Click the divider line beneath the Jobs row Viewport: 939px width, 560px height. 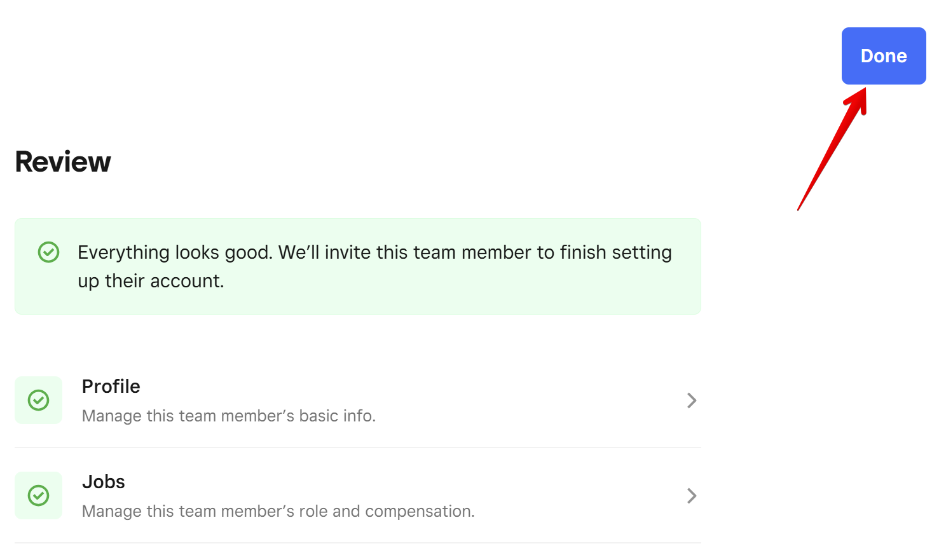click(x=358, y=543)
